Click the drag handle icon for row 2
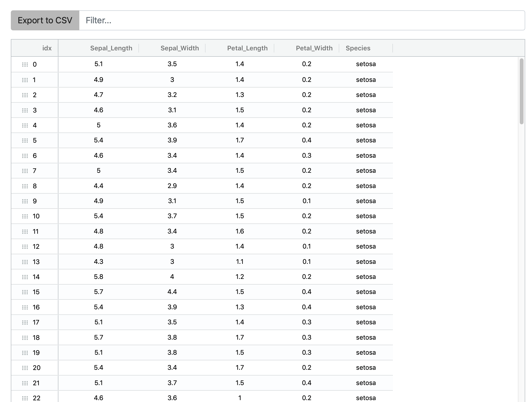The image size is (532, 402). point(25,95)
